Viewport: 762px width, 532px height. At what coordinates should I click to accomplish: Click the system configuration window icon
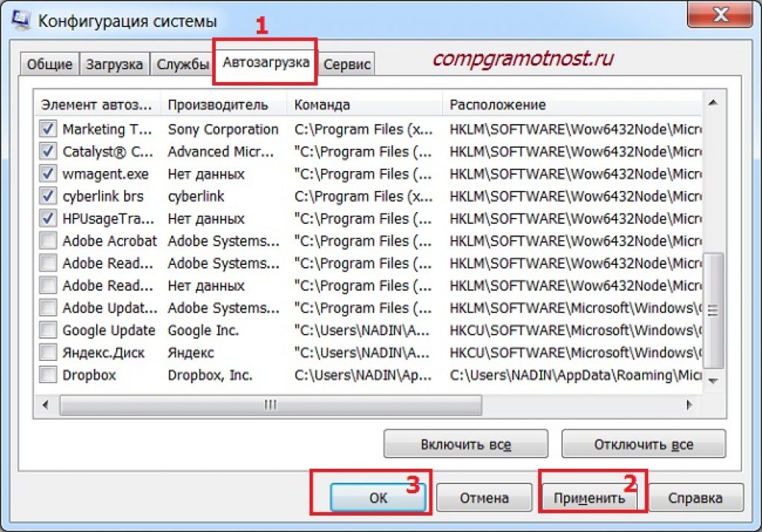(x=20, y=19)
